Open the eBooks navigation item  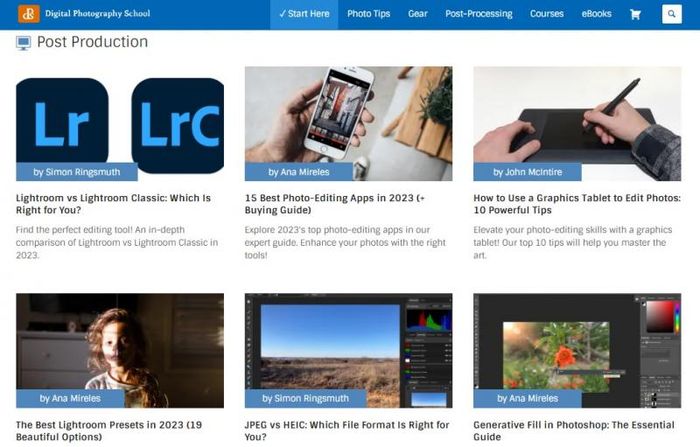pyautogui.click(x=598, y=14)
